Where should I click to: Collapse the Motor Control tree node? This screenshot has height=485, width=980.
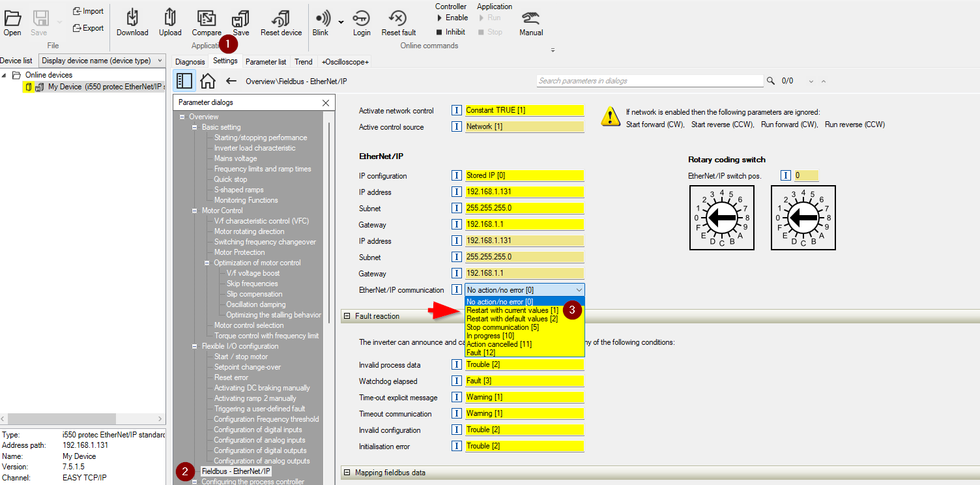point(194,211)
